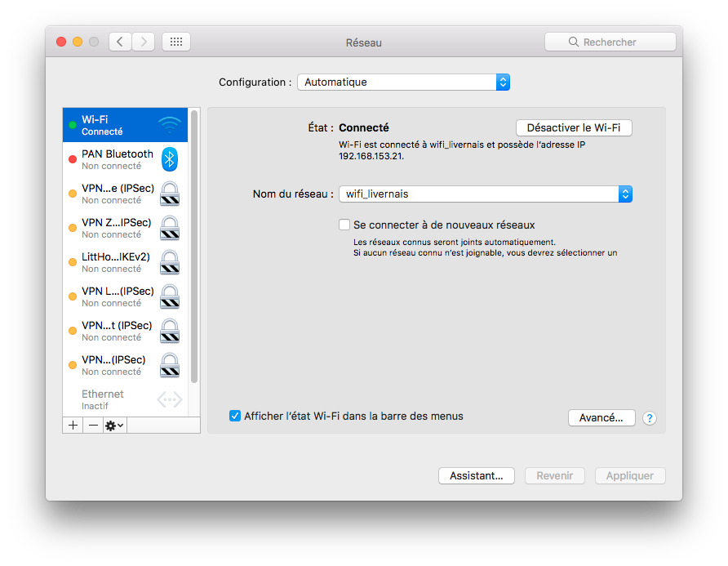Select the VPN...t (IPSec) service
728x566 pixels.
(125, 332)
